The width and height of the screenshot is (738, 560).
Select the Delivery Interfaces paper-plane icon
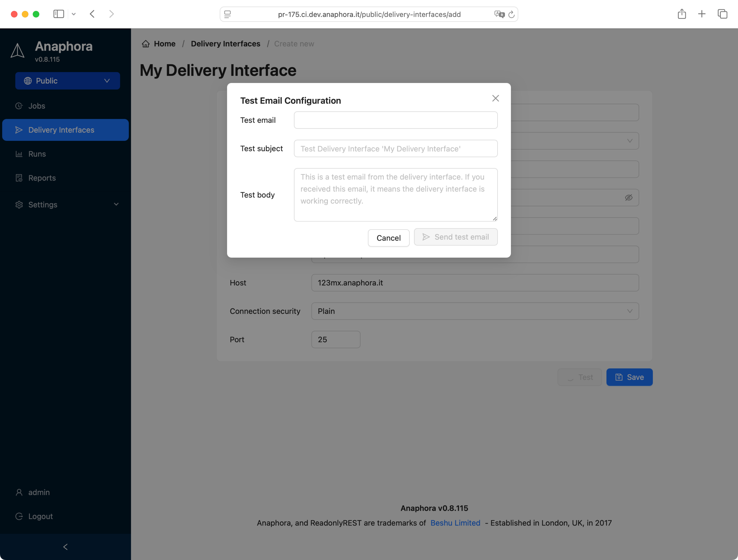[x=19, y=130]
